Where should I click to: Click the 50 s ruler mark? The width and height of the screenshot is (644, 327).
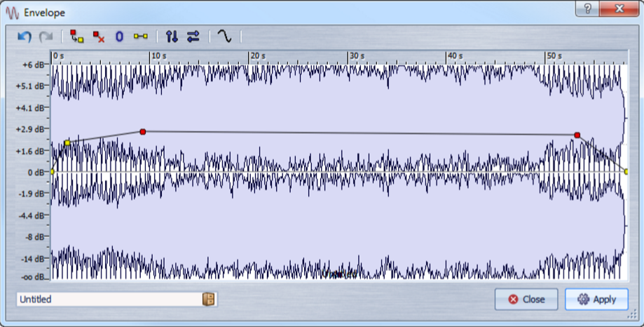554,56
